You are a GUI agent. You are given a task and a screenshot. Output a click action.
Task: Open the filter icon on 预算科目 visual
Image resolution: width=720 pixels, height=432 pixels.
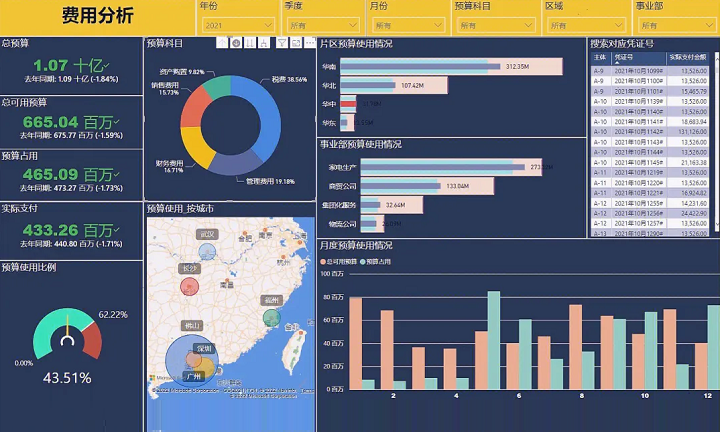(283, 43)
